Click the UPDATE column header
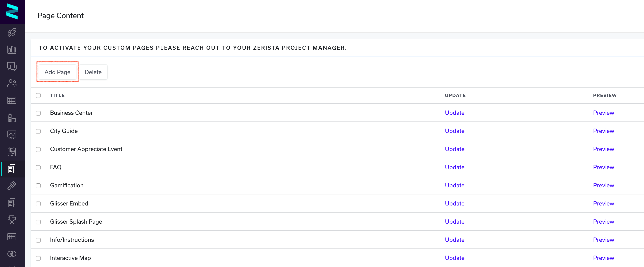Screen dimensions: 644x267 (x=455, y=95)
